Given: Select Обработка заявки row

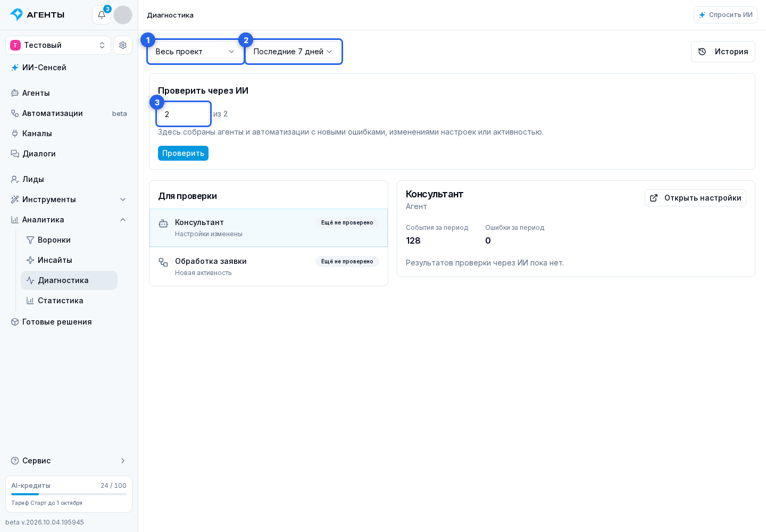Looking at the screenshot, I should coord(269,267).
